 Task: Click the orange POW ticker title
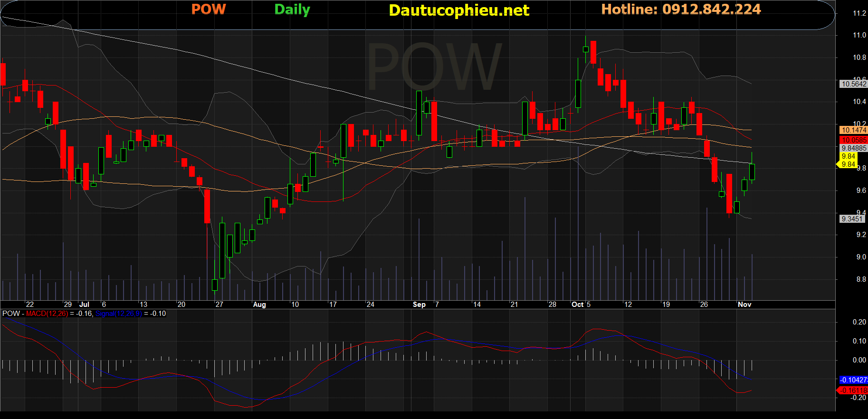pos(209,9)
